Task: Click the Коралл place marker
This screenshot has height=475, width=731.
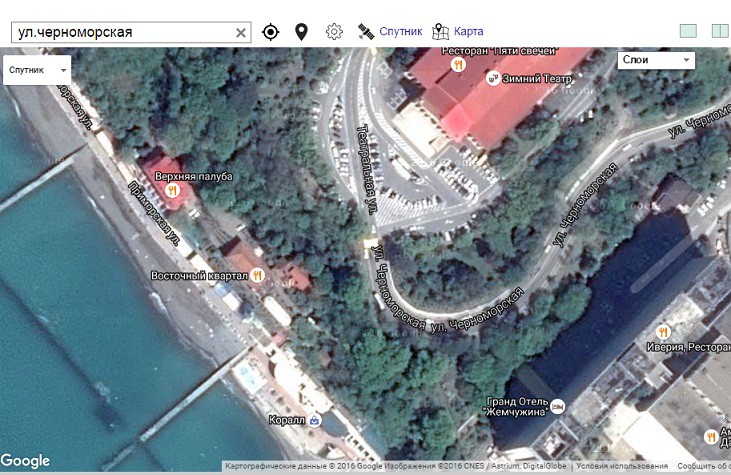Action: click(x=315, y=420)
